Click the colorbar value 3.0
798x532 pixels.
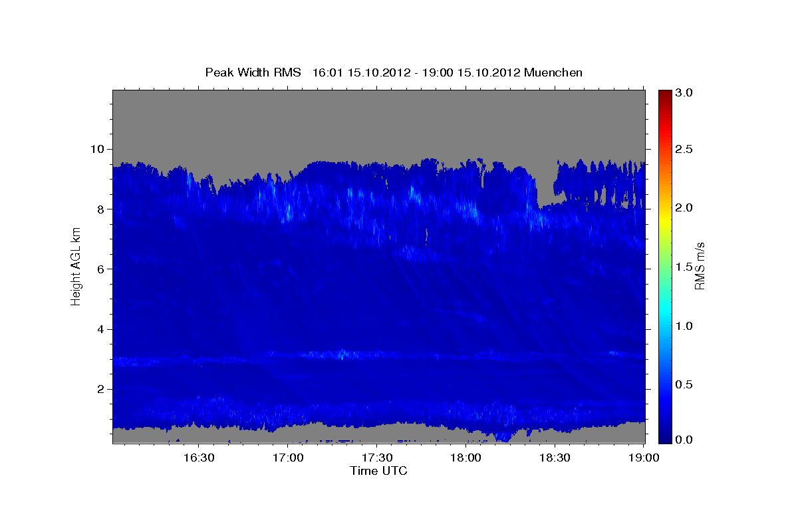685,92
